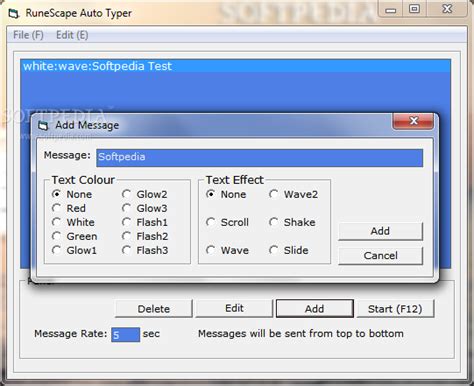The height and width of the screenshot is (386, 474).
Task: Close the RuneScape Auto Typer main window
Action: [447, 9]
